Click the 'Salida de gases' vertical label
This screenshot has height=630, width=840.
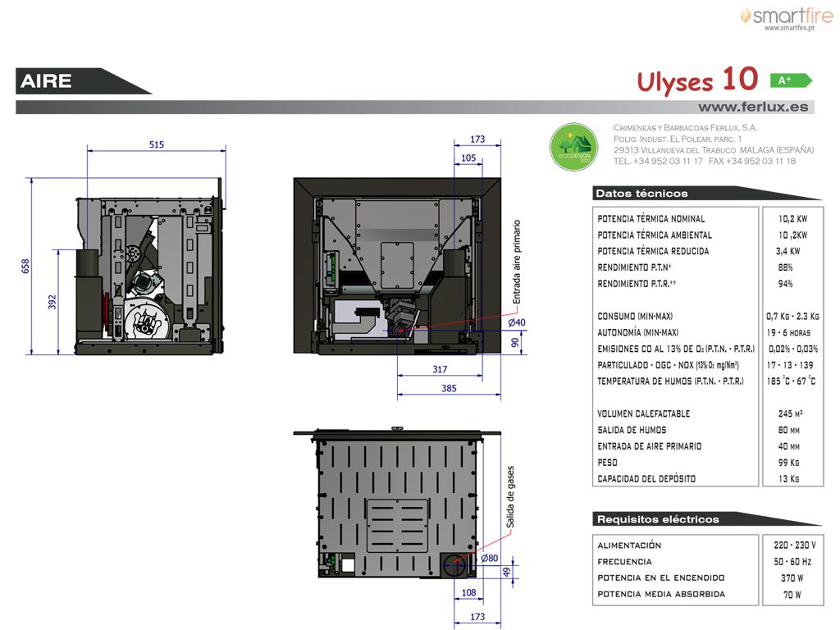point(510,496)
